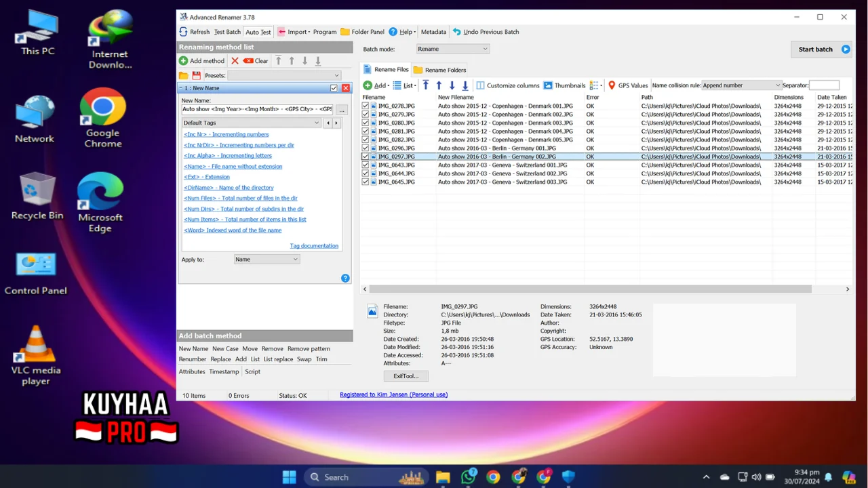
Task: Click the green Add method plus icon
Action: pos(183,61)
